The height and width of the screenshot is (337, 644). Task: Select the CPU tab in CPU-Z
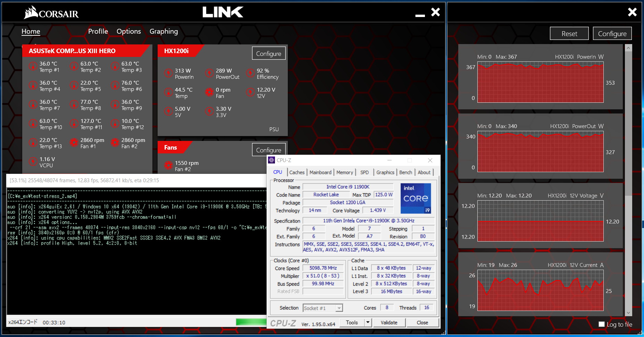pyautogui.click(x=278, y=172)
